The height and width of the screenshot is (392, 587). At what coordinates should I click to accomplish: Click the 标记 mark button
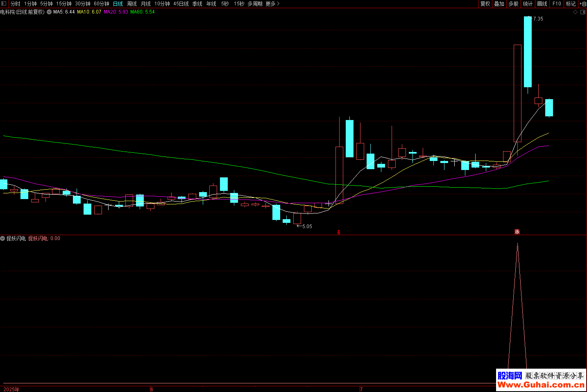571,4
